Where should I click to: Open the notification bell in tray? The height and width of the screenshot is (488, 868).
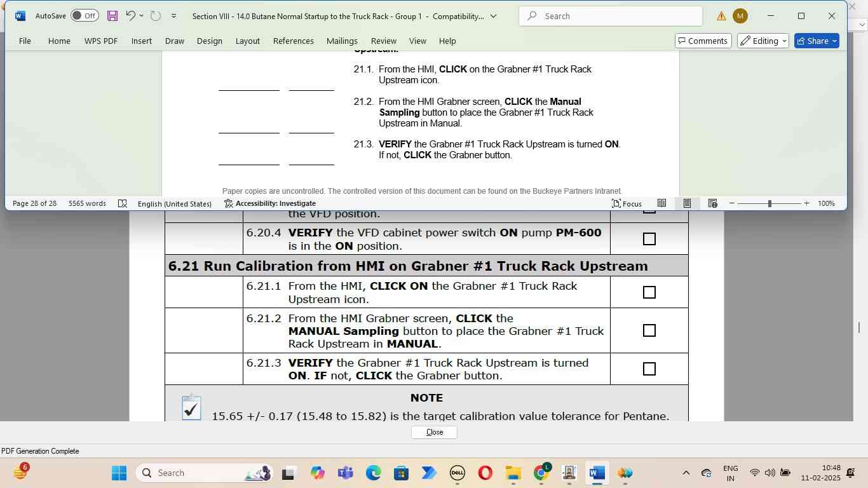(850, 473)
